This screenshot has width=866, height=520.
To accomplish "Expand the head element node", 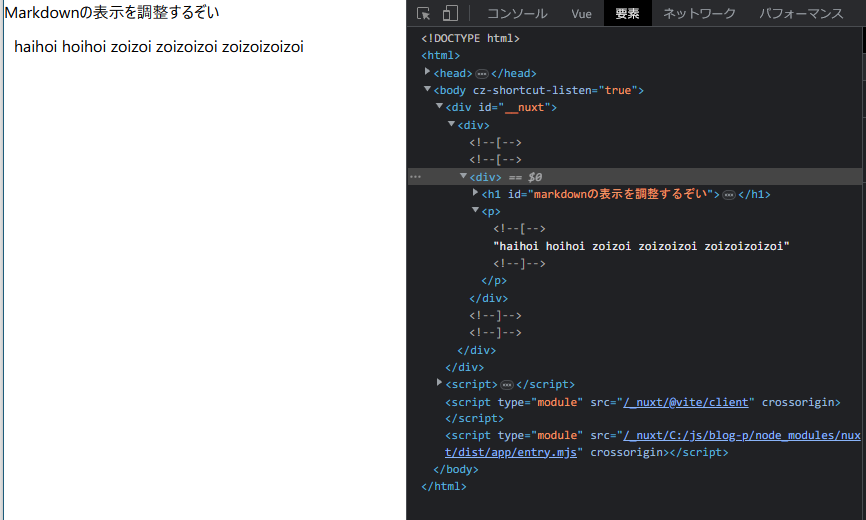I will (427, 72).
